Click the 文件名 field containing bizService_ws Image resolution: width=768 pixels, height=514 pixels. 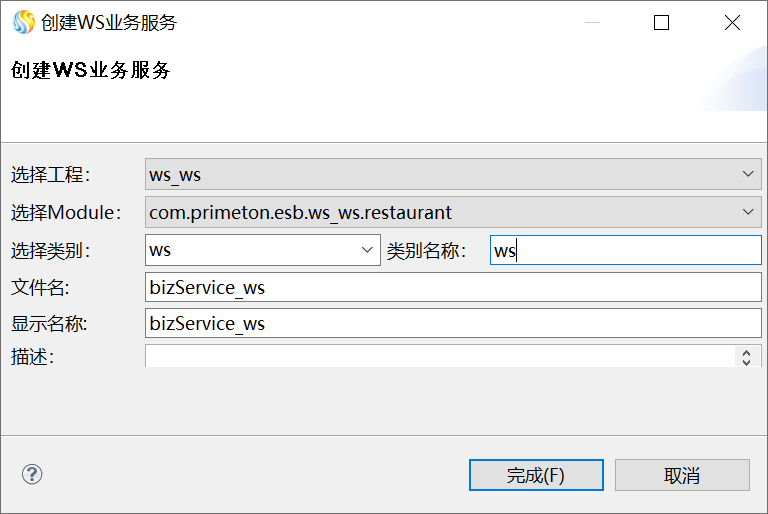(x=453, y=288)
